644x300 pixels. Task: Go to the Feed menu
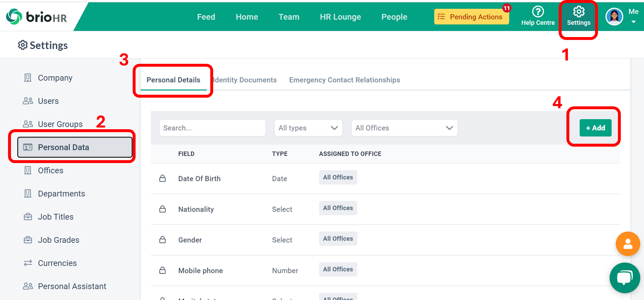[206, 17]
